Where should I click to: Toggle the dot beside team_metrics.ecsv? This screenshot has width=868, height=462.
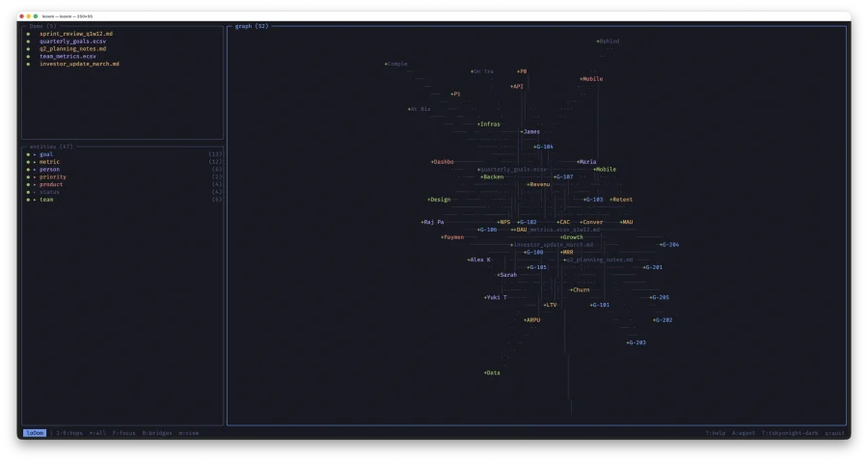click(28, 57)
